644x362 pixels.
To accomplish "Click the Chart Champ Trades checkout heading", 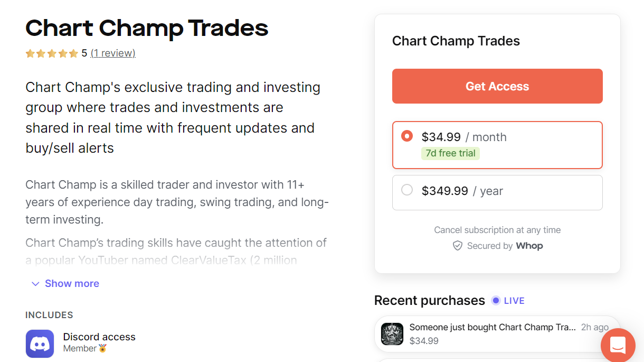I will [x=456, y=41].
